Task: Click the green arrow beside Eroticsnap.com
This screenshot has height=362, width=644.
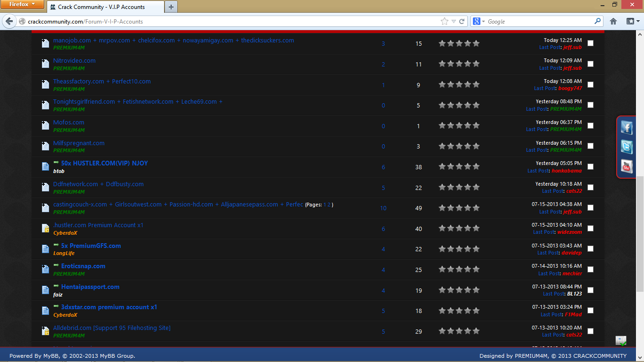Action: [x=56, y=265]
